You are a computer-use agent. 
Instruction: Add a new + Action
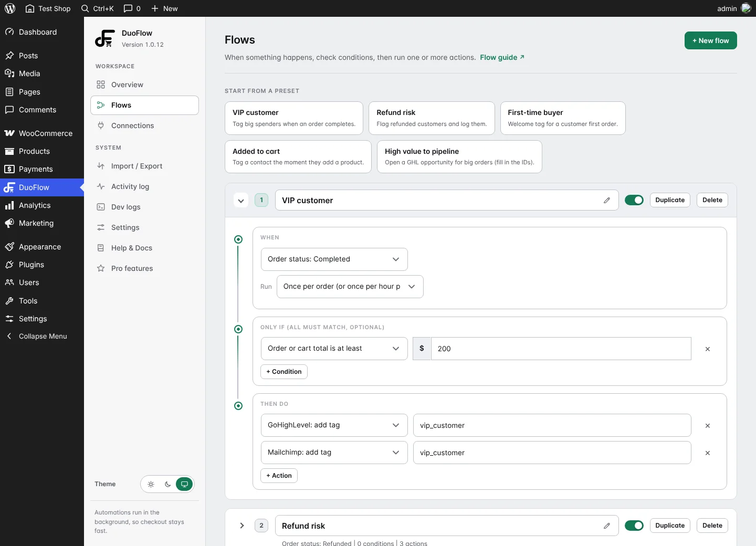click(279, 476)
